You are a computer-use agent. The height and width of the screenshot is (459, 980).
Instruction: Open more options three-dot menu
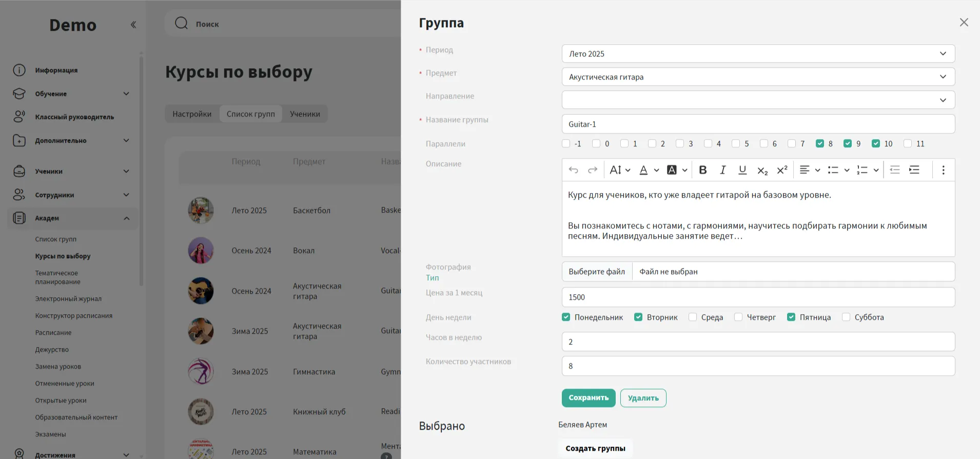943,170
